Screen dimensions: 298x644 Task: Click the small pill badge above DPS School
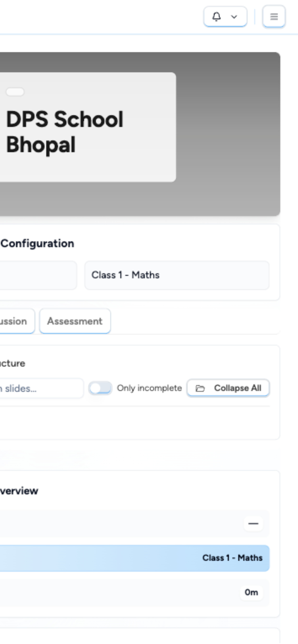[15, 92]
